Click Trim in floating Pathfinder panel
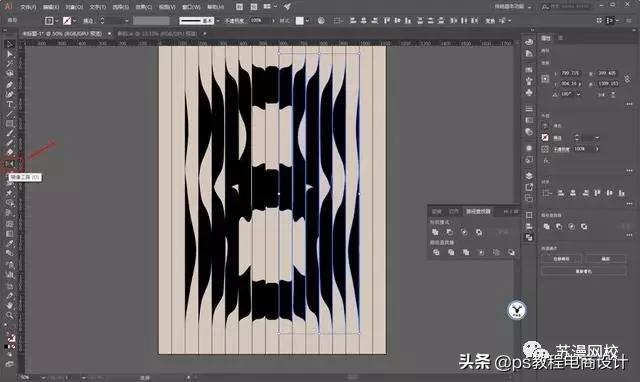640x382 pixels. (451, 252)
